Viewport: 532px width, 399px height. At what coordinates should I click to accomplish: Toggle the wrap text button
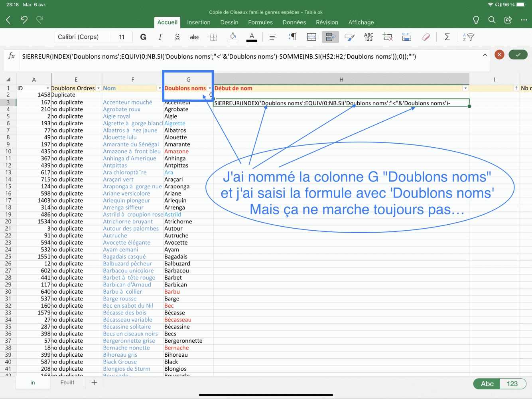tap(330, 37)
